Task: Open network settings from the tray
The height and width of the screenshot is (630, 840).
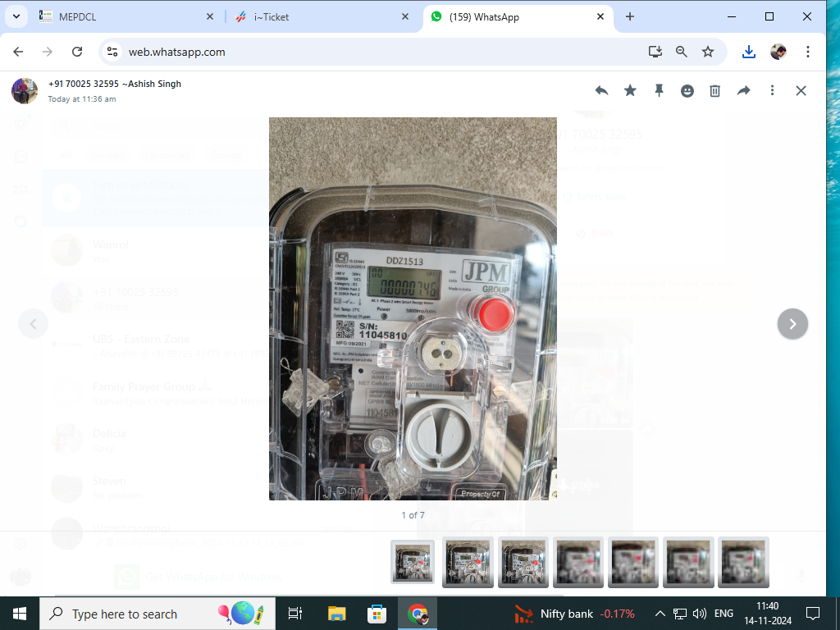Action: (x=680, y=614)
